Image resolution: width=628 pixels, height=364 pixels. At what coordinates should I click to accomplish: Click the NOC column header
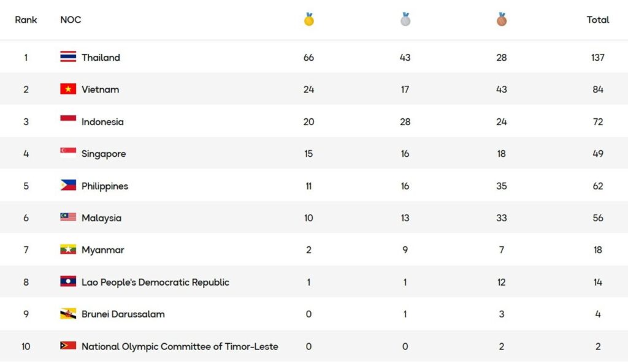point(71,20)
